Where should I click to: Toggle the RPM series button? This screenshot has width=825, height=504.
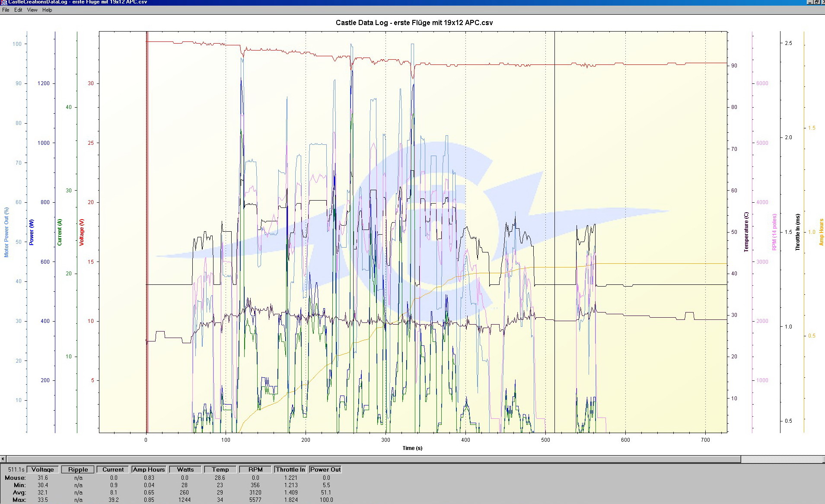255,469
